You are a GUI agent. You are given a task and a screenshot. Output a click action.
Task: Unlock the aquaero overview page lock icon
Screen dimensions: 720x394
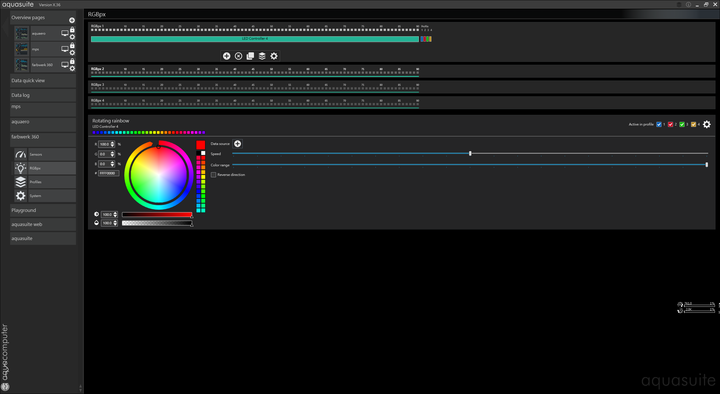click(x=72, y=30)
